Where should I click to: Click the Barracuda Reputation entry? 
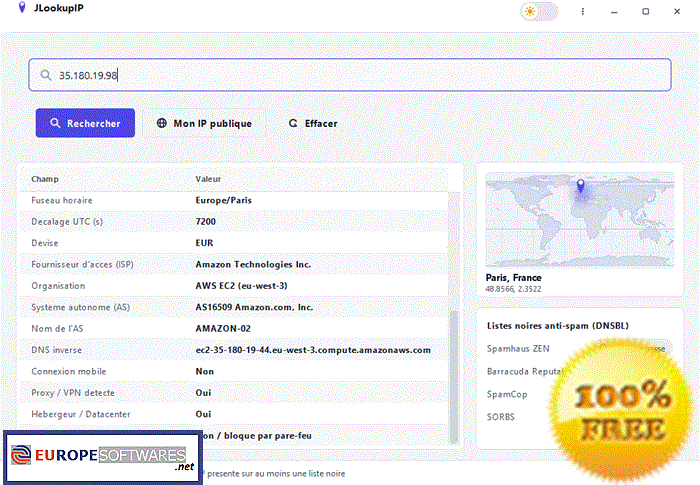coord(525,372)
